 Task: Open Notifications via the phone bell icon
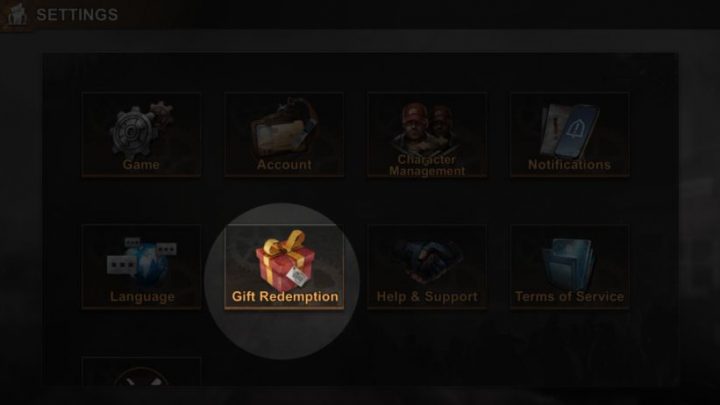(570, 131)
